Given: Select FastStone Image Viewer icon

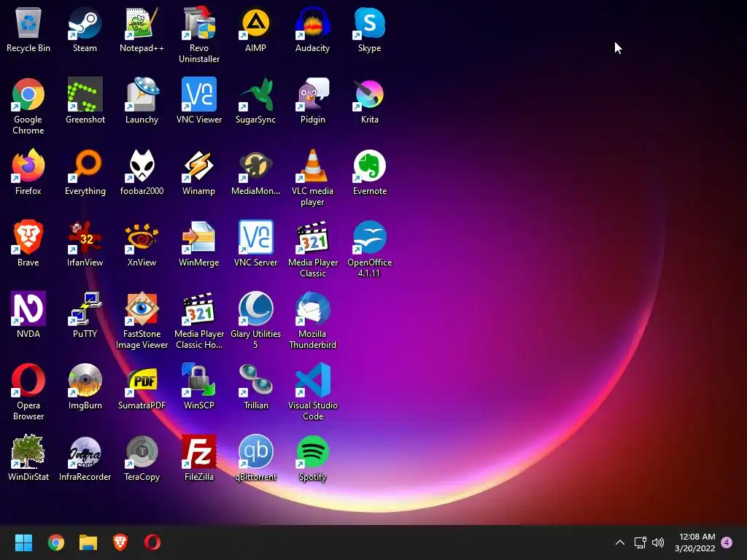Looking at the screenshot, I should point(142,309).
